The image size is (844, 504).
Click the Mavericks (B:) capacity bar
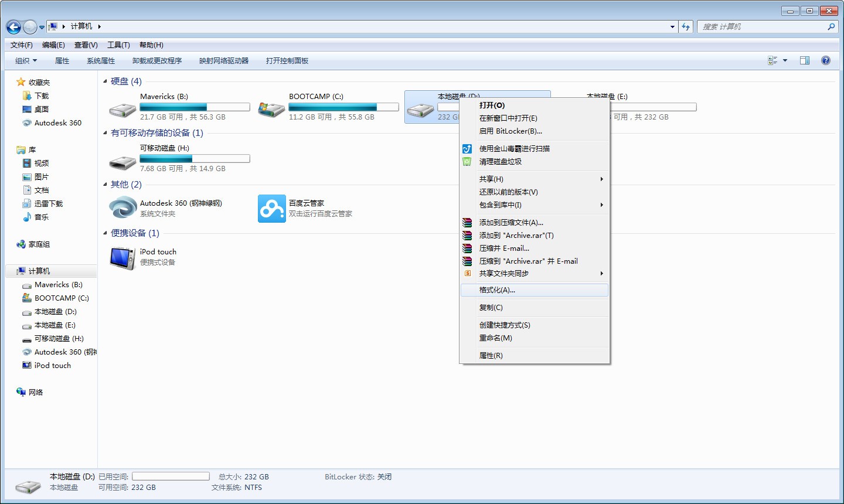click(x=195, y=107)
